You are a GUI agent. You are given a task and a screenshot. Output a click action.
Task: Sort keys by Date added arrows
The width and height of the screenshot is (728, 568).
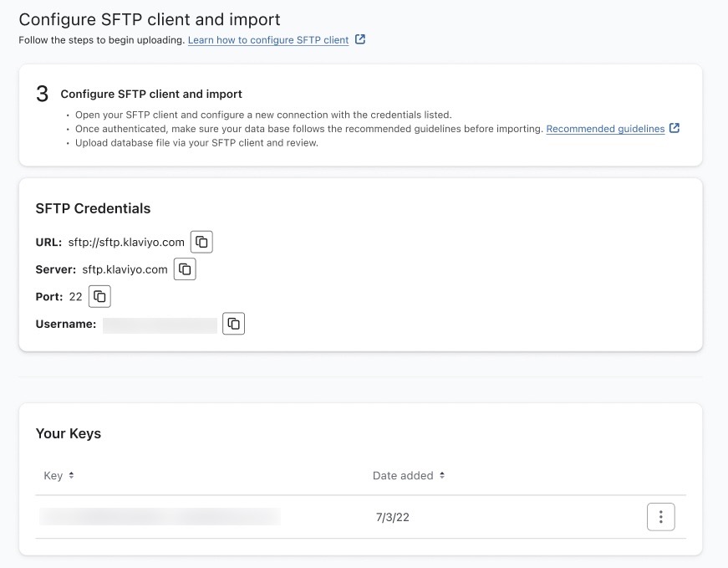[x=442, y=475]
